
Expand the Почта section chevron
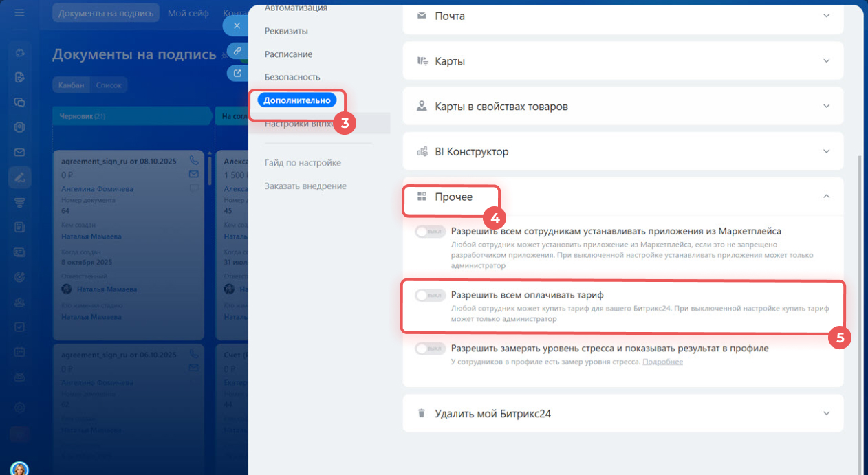click(x=827, y=15)
